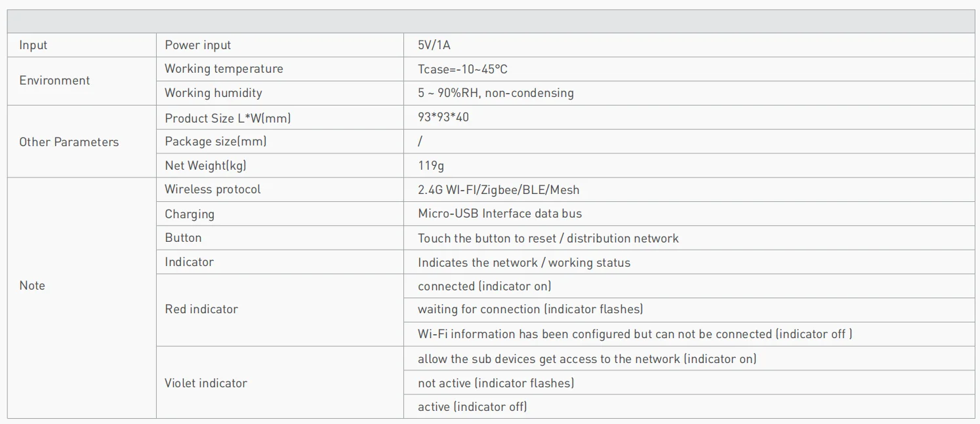Select the "119g" weight value
Viewport: 980px width, 424px height.
click(x=430, y=166)
